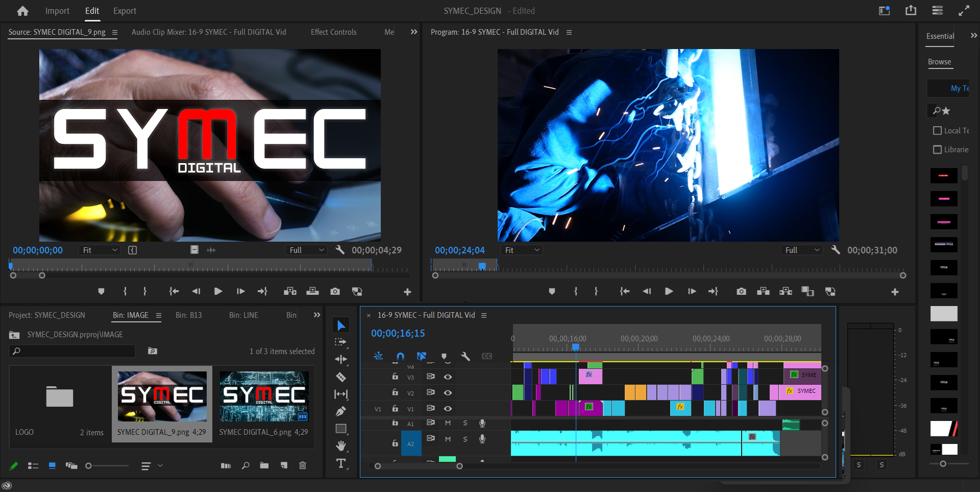Select the Ripple Edit tool

[341, 359]
